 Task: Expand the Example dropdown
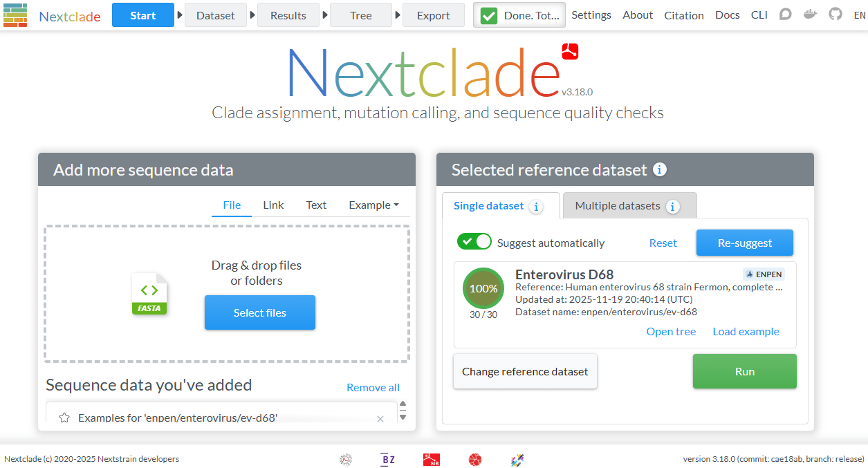click(x=373, y=205)
